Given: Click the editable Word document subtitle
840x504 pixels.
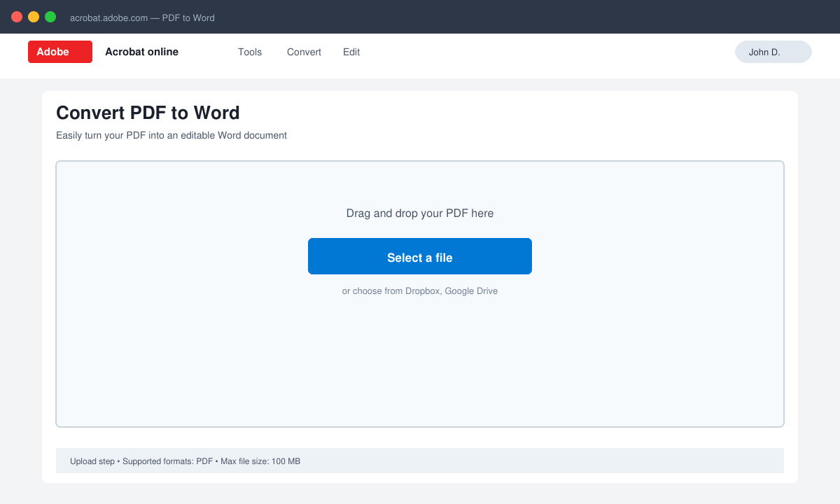Looking at the screenshot, I should click(x=171, y=136).
